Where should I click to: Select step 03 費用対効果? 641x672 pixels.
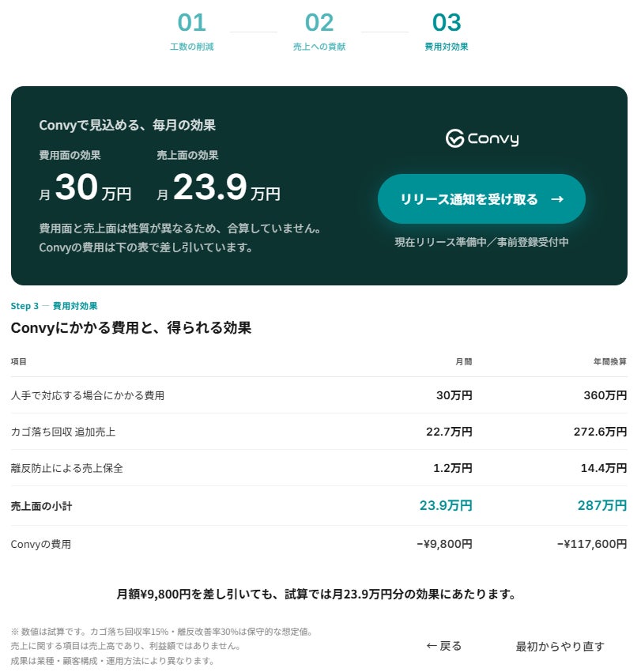click(x=446, y=32)
